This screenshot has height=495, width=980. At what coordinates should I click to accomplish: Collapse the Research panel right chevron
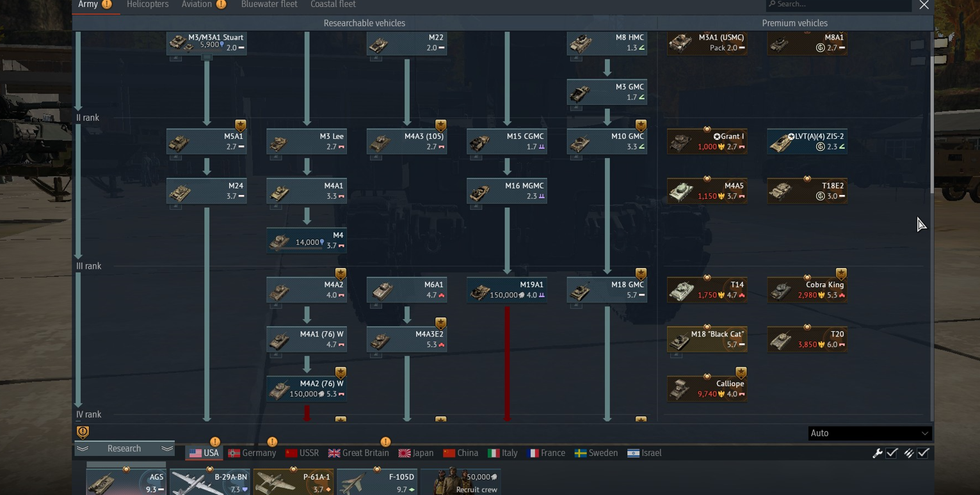click(167, 448)
